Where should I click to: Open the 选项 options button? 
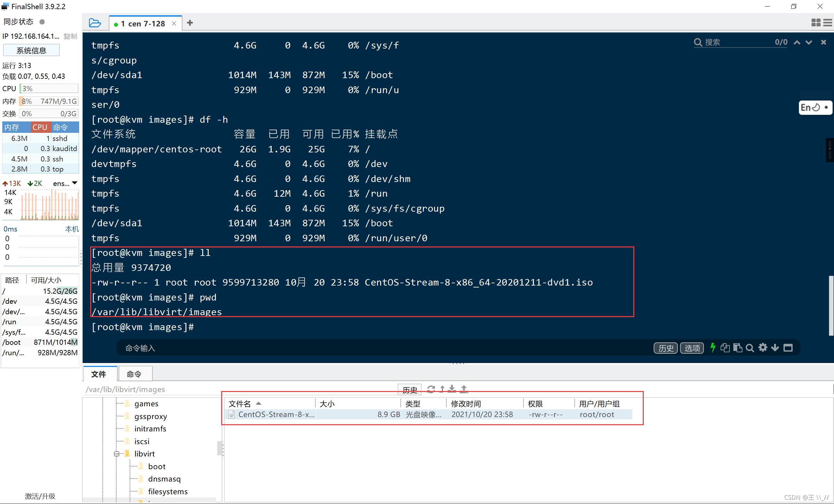[692, 348]
